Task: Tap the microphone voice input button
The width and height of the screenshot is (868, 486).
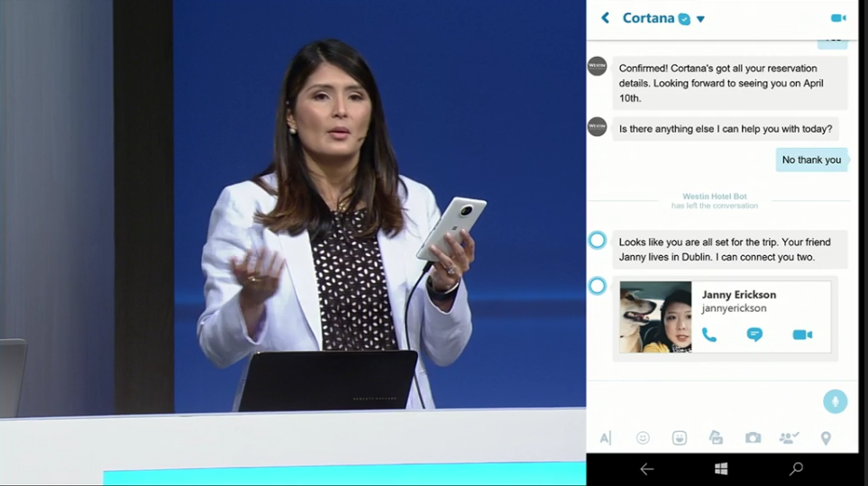Action: click(835, 401)
